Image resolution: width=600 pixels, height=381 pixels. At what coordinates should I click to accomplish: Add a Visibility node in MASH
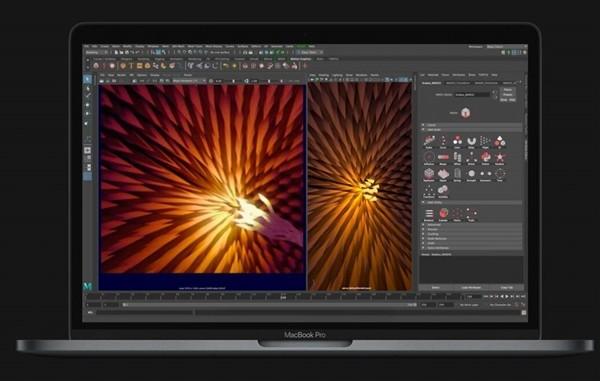[443, 190]
